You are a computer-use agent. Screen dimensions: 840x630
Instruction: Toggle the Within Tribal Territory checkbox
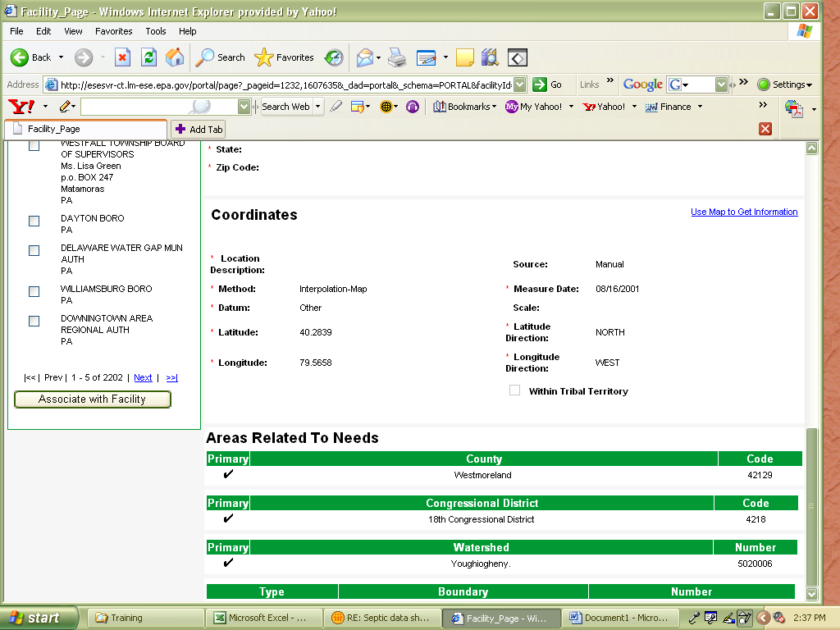coord(514,390)
